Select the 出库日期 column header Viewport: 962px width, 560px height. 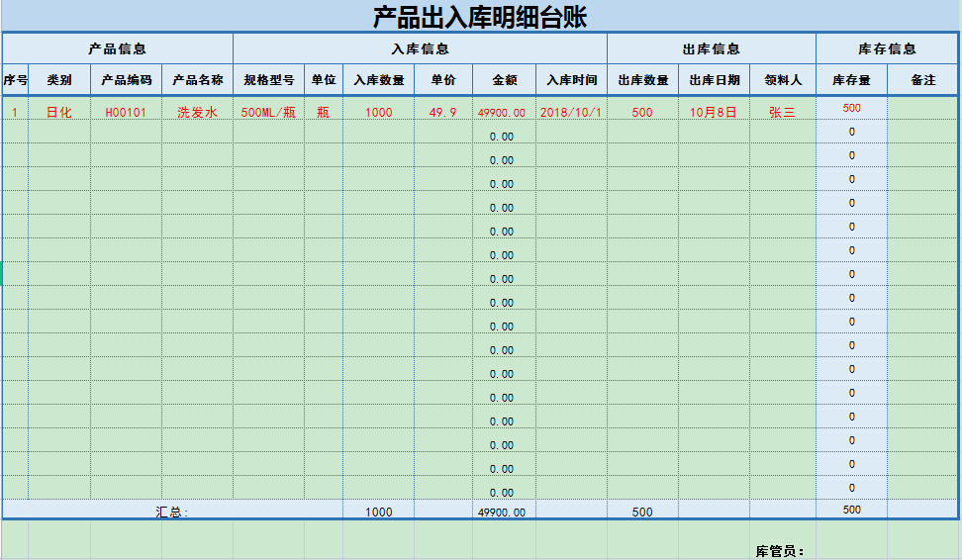click(715, 80)
